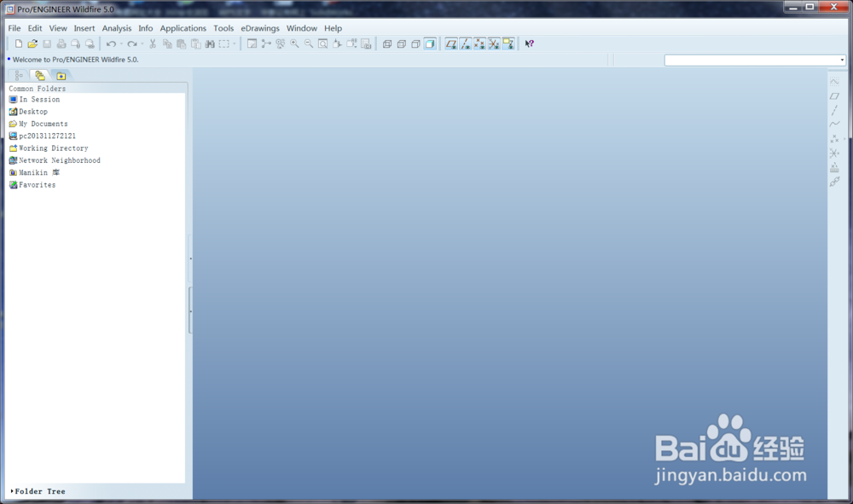Click the Save diskette icon
853x504 pixels.
click(x=47, y=44)
